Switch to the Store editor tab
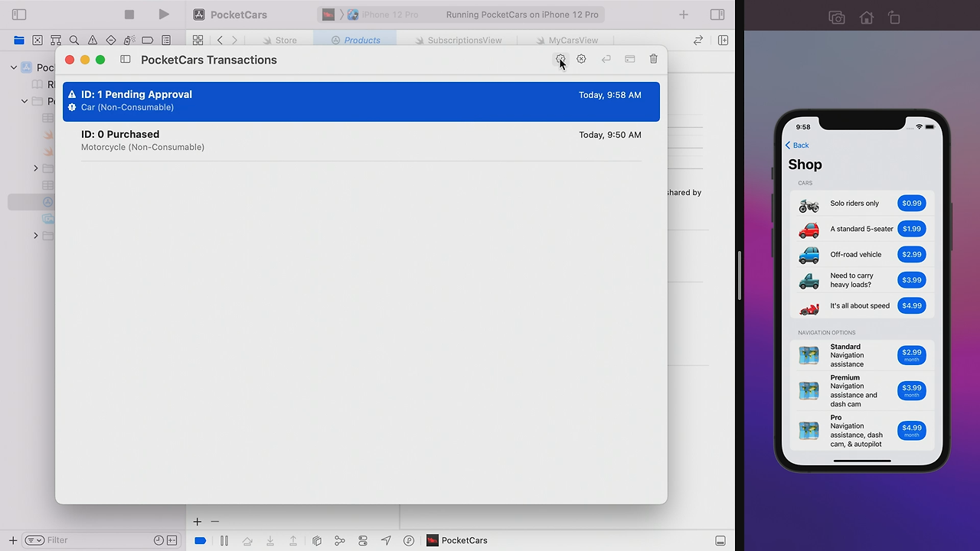The height and width of the screenshot is (551, 980). [280, 41]
